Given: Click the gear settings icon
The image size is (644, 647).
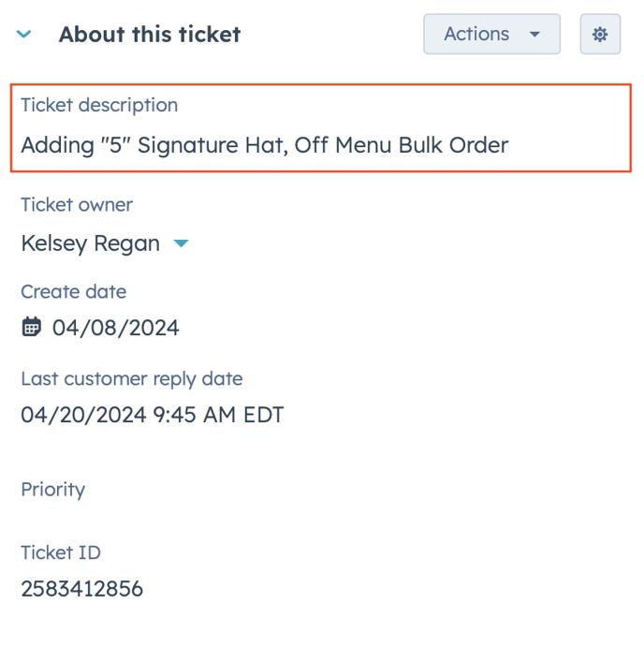Looking at the screenshot, I should [x=600, y=35].
